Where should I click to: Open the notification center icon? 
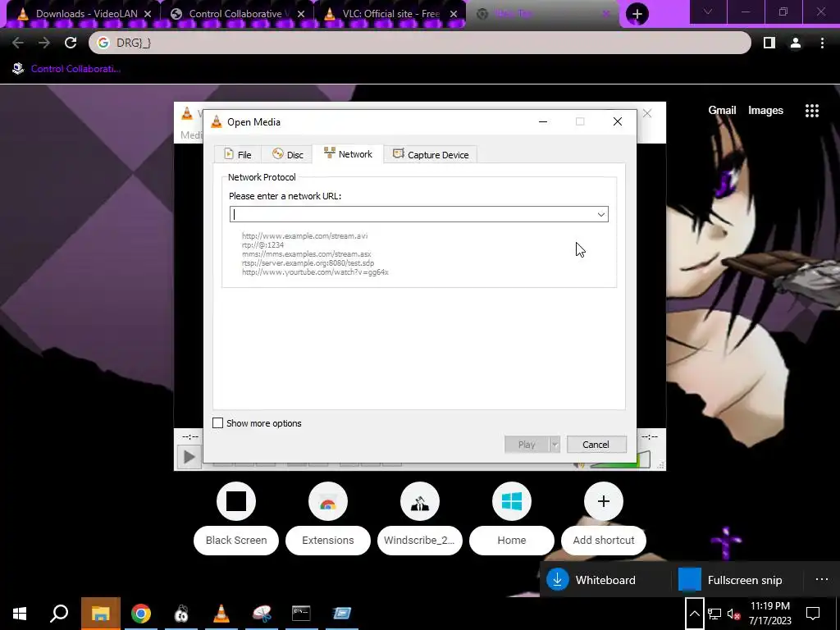[813, 614]
